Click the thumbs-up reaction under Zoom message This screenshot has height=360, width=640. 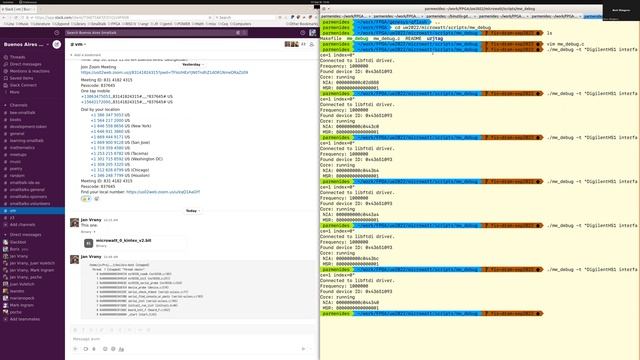coord(86,199)
